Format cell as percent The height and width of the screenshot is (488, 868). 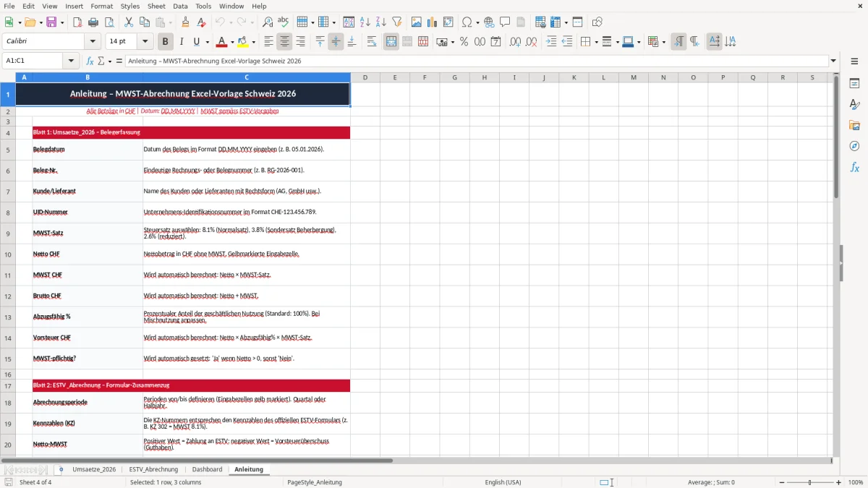pos(464,42)
